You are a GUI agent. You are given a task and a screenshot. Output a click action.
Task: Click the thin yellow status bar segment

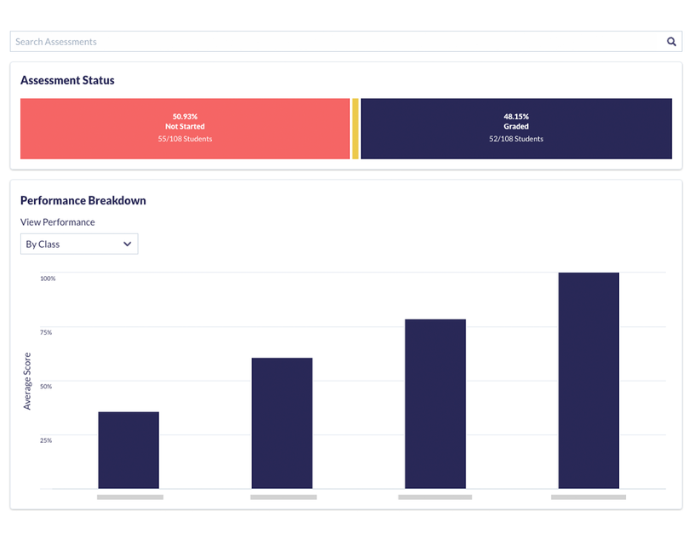pyautogui.click(x=355, y=129)
